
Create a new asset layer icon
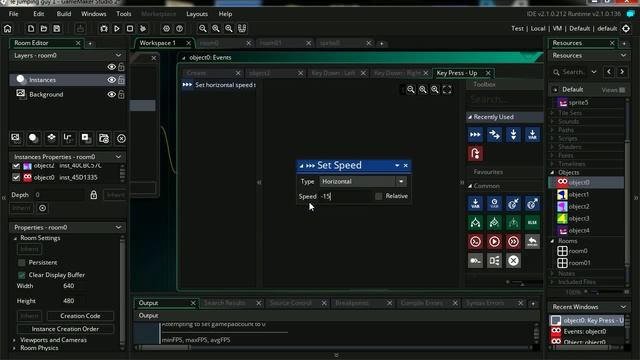[86, 138]
